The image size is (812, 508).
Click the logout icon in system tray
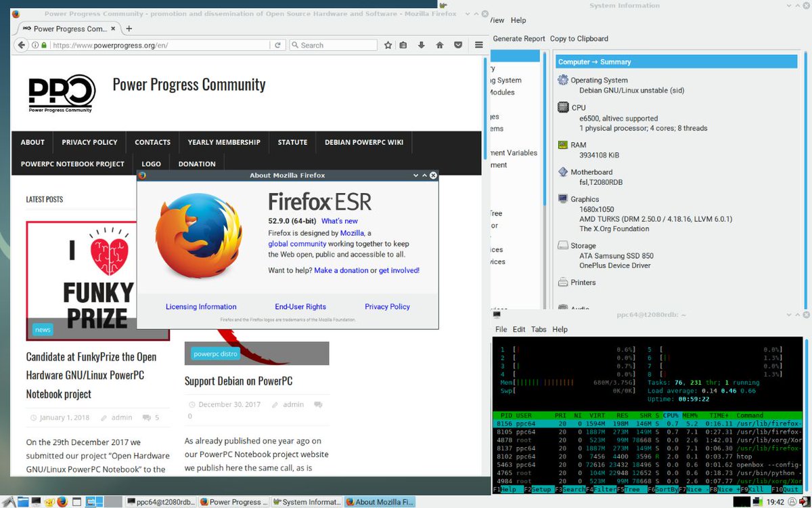coord(804,502)
